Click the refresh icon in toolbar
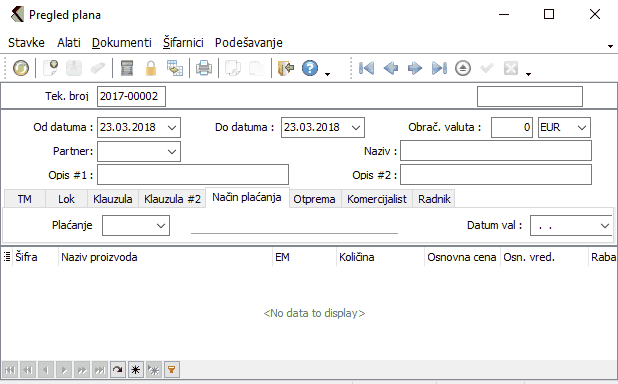618x384 pixels. click(x=20, y=68)
